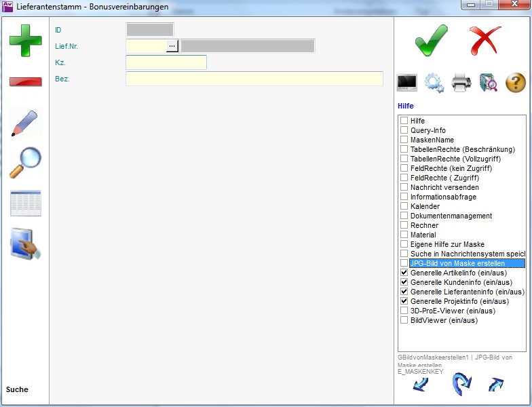Tick the Dokumentenmanagement checkbox

pos(404,216)
